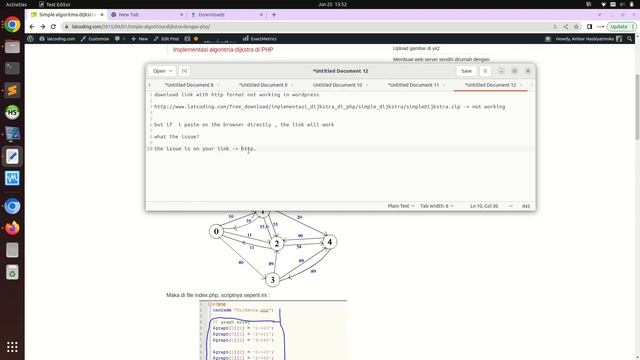Click Activities in the top bar
Image resolution: width=640 pixels, height=360 pixels.
(x=16, y=4)
